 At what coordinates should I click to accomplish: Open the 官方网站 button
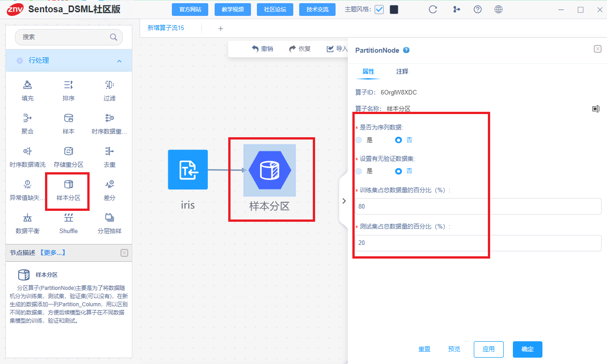190,10
